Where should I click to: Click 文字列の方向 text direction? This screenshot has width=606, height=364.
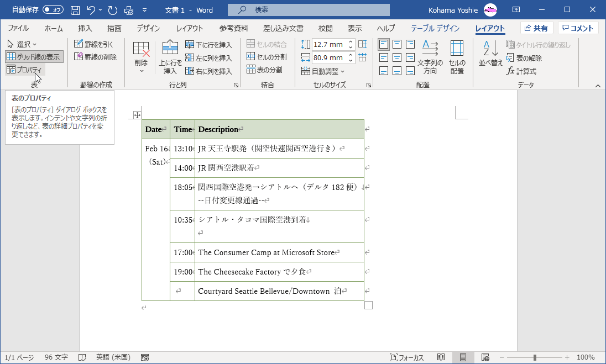click(430, 57)
